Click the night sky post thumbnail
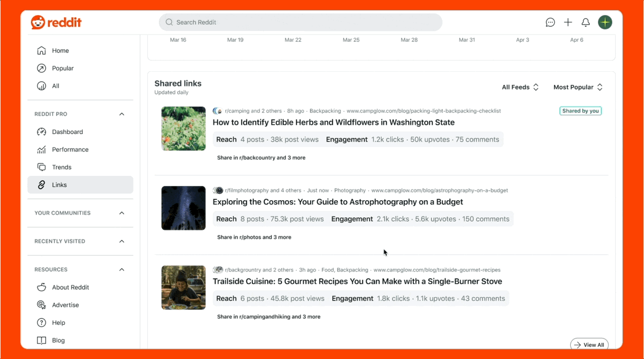This screenshot has height=359, width=644. (x=183, y=208)
